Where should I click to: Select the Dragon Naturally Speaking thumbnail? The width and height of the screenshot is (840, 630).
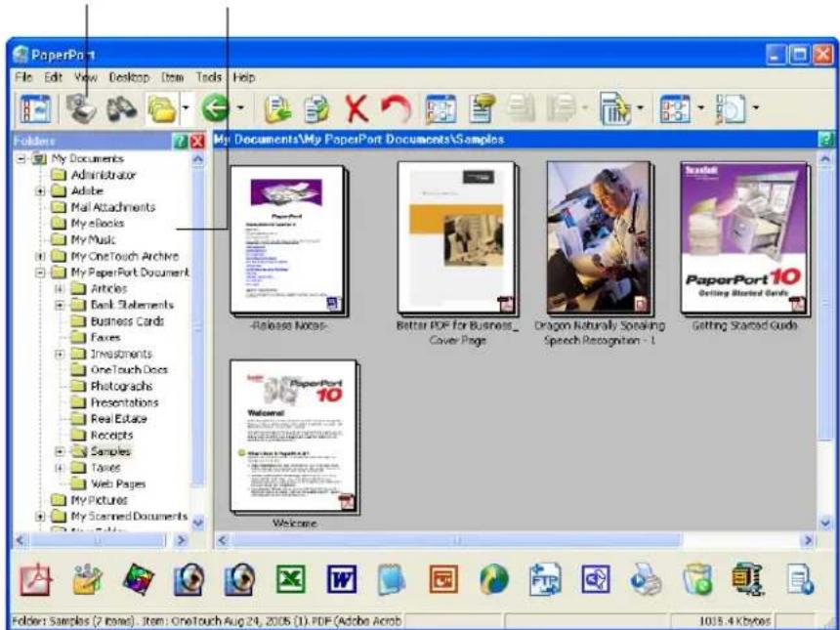tap(600, 238)
